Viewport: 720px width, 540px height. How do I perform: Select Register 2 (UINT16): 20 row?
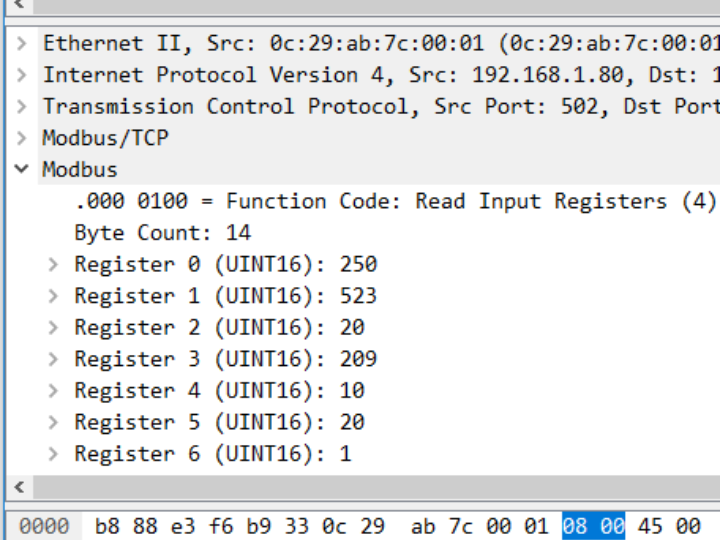pos(219,328)
